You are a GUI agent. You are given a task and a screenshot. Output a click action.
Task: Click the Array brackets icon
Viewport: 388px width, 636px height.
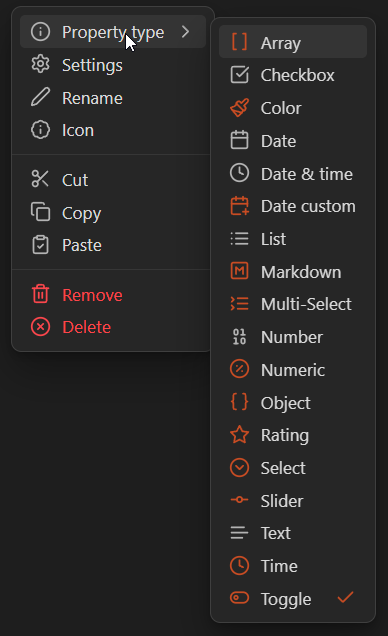tap(239, 42)
